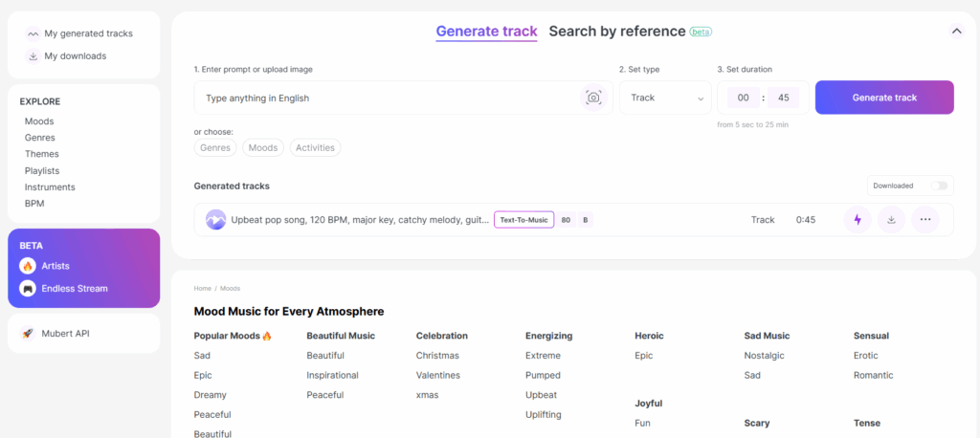Viewport: 980px width, 438px height.
Task: Click the Moods breadcrumb link
Action: point(230,289)
